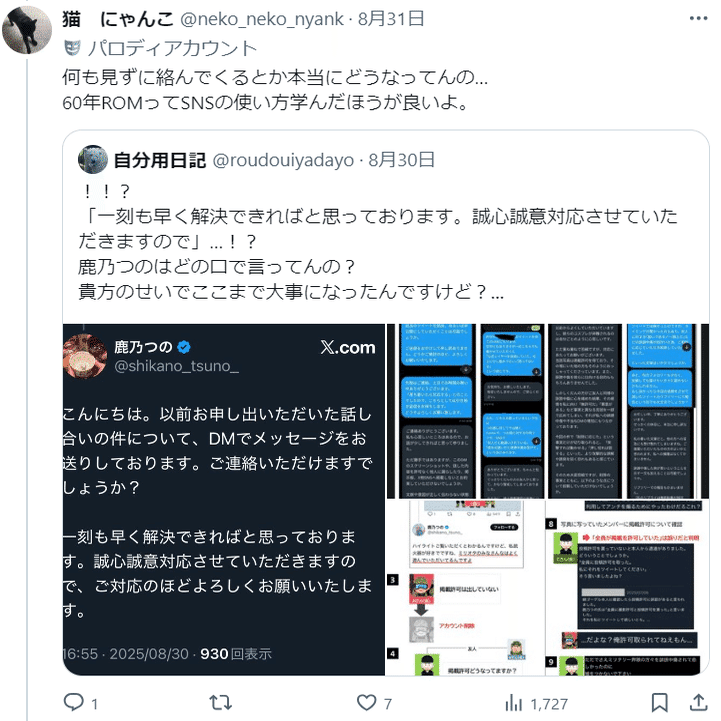
Task: Open the dark DM conversation screenshots image
Action: click(548, 411)
